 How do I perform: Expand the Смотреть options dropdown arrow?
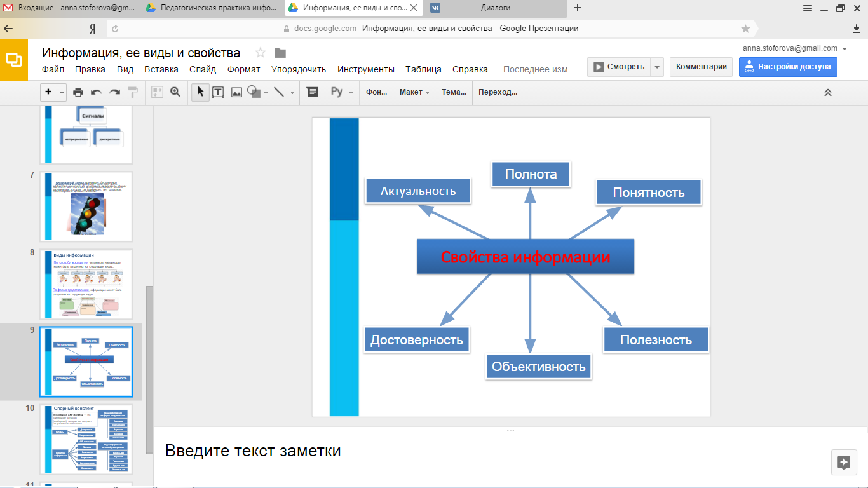coord(657,67)
